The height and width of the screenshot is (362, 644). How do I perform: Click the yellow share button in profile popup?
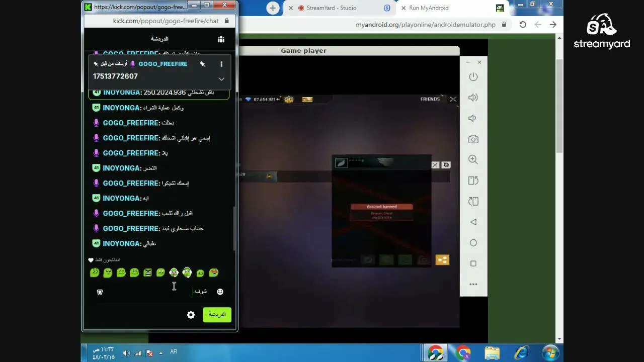click(x=442, y=259)
